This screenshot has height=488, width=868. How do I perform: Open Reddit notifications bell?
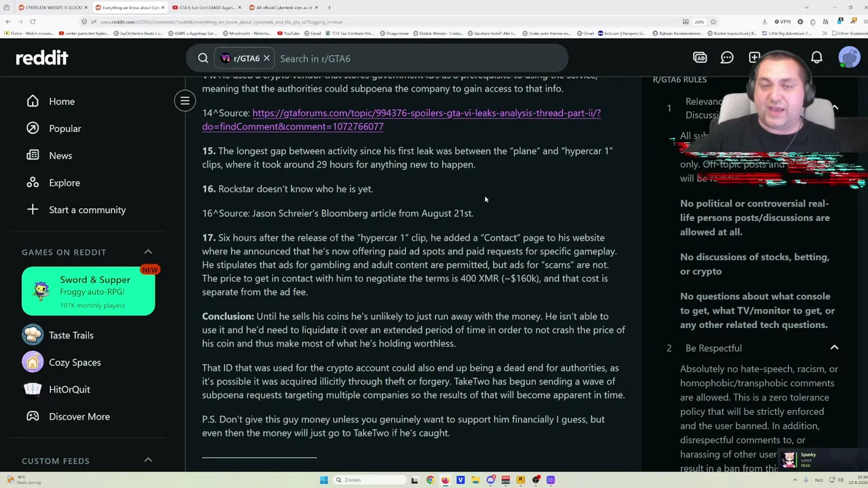[x=816, y=58]
